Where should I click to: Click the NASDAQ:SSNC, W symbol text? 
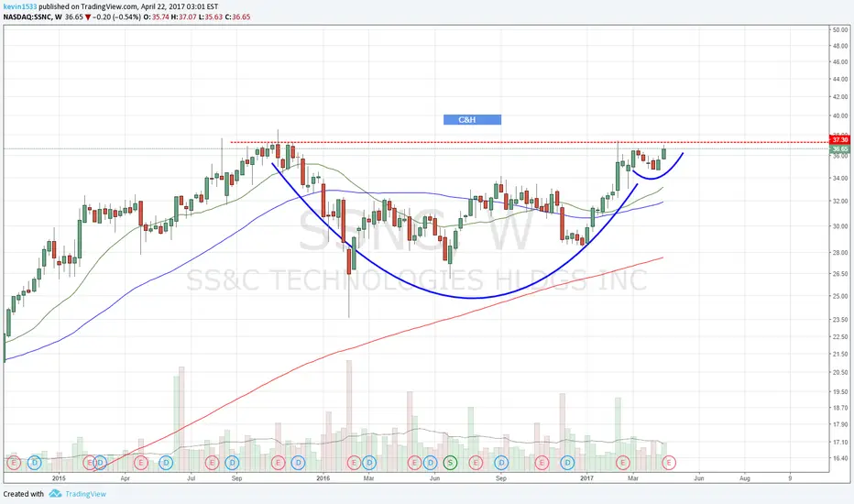tap(32, 16)
